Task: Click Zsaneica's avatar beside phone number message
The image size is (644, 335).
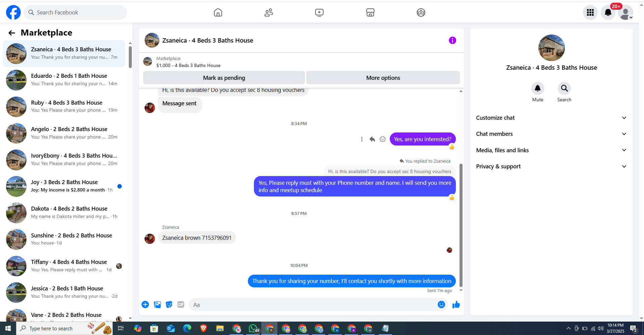Action: 150,238
